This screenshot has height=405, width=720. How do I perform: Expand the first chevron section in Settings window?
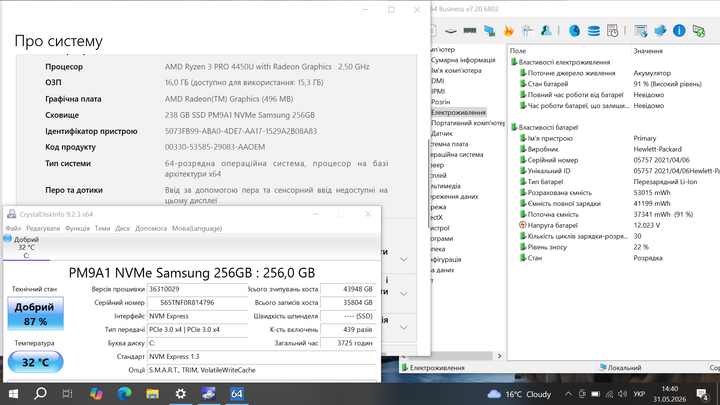tap(403, 259)
